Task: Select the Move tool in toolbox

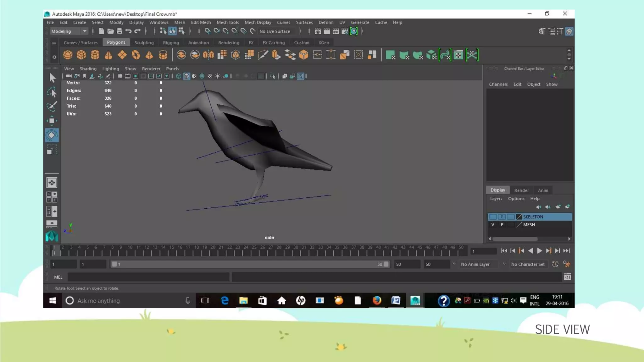Action: coord(52,121)
